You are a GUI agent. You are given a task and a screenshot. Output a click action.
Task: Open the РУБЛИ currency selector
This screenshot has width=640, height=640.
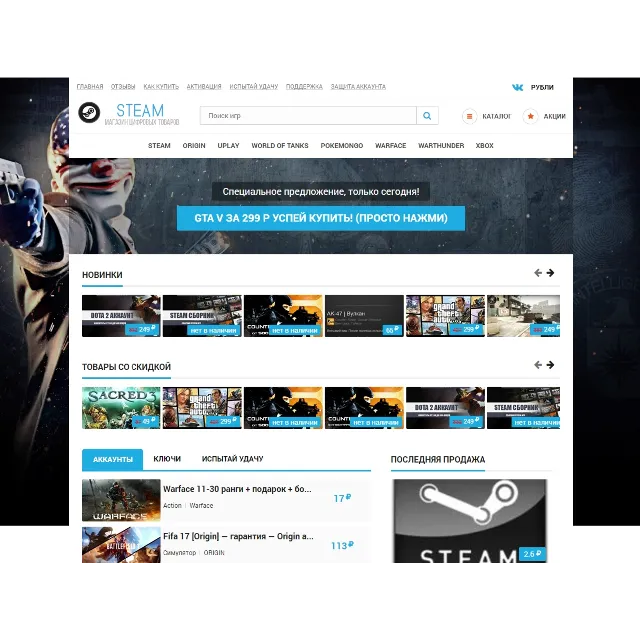pos(542,87)
